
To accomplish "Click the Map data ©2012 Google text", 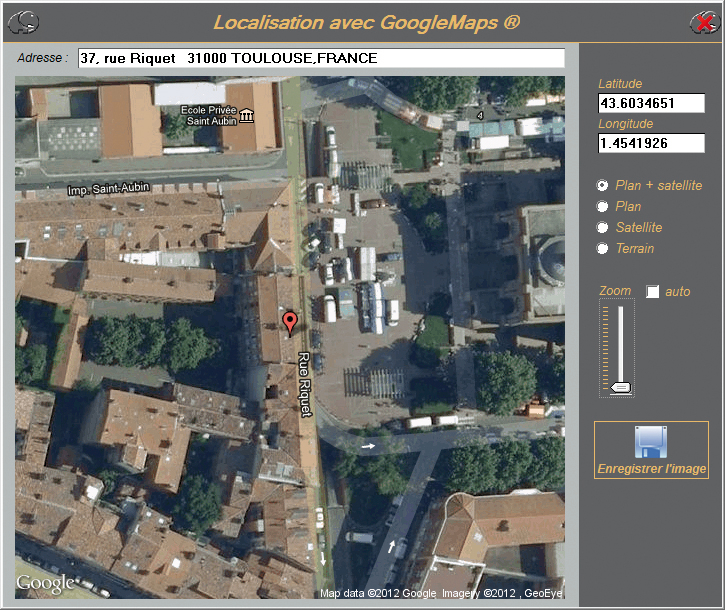I will pyautogui.click(x=378, y=593).
